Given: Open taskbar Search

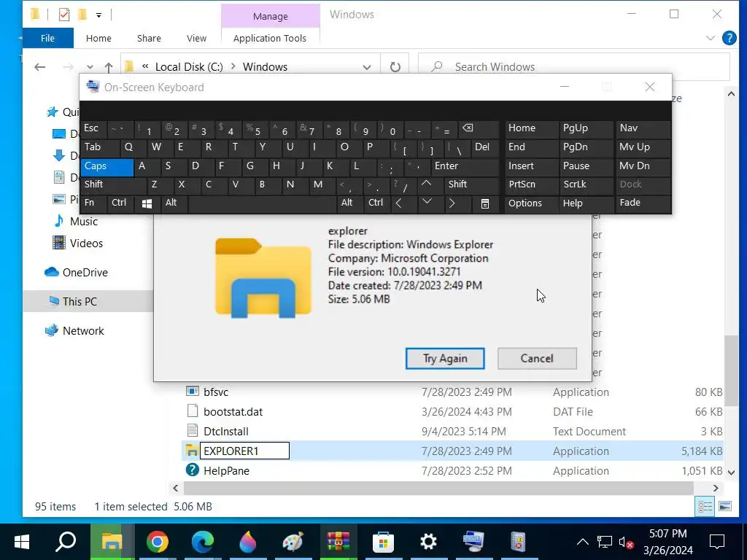Looking at the screenshot, I should click(66, 542).
